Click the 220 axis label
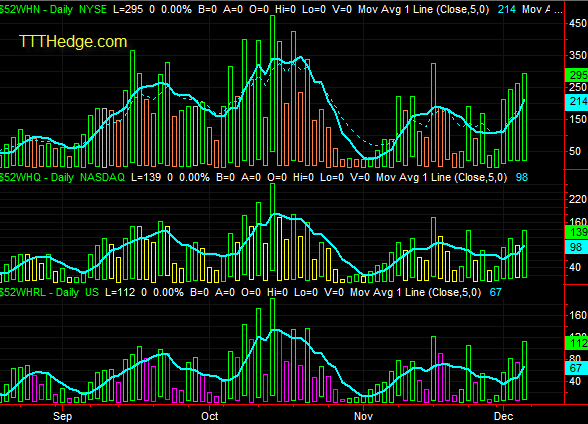 (578, 199)
